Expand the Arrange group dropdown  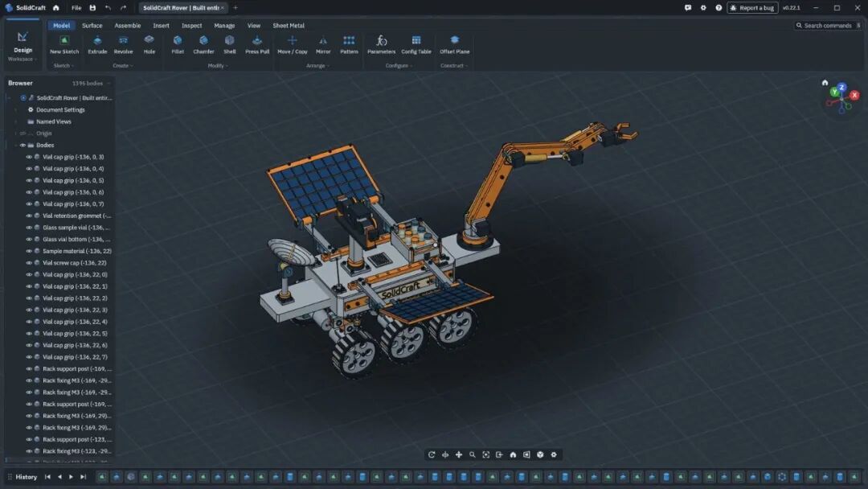point(317,65)
